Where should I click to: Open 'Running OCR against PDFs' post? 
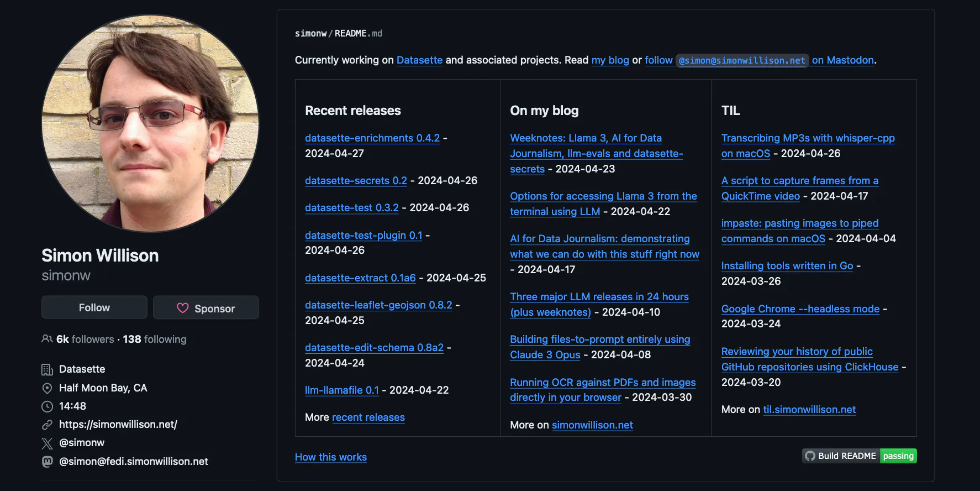[x=603, y=390]
